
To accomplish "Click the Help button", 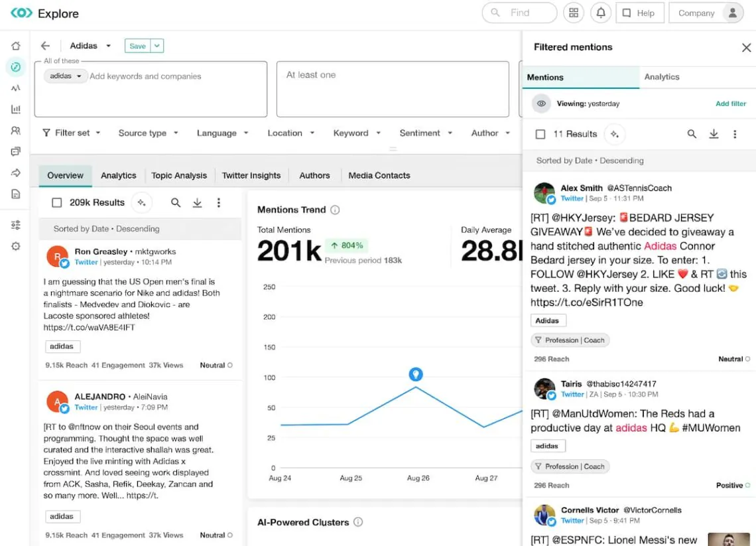I will pos(640,13).
